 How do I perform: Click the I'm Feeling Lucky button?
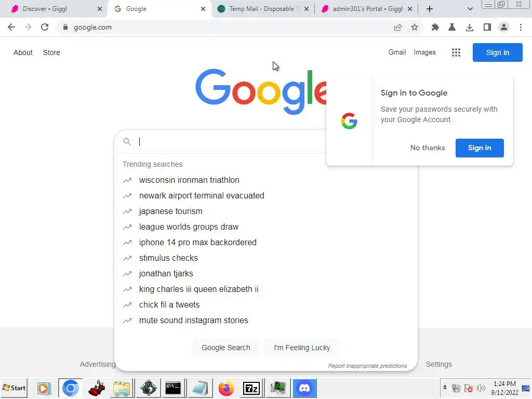302,348
